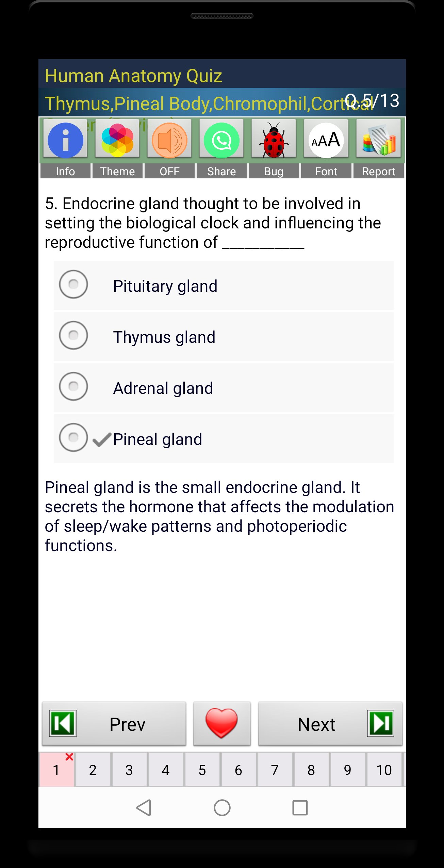444x868 pixels.
Task: Open question 10 in the number strip
Action: 384,770
